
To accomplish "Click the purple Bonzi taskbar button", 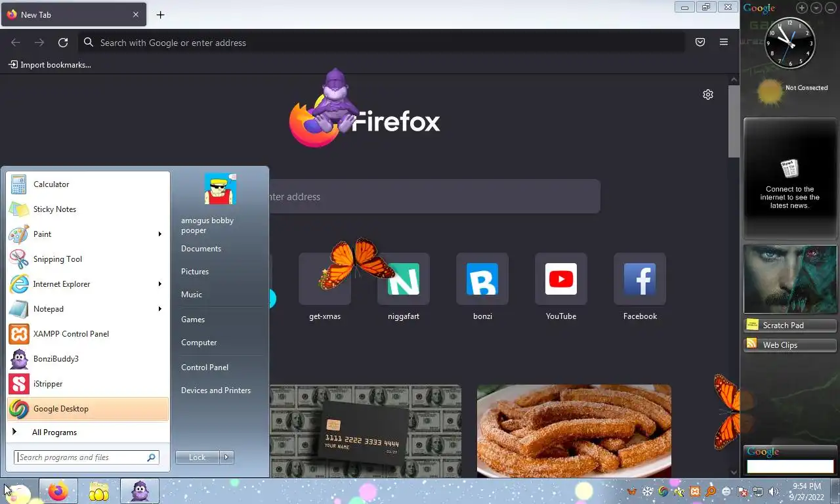I will point(140,491).
